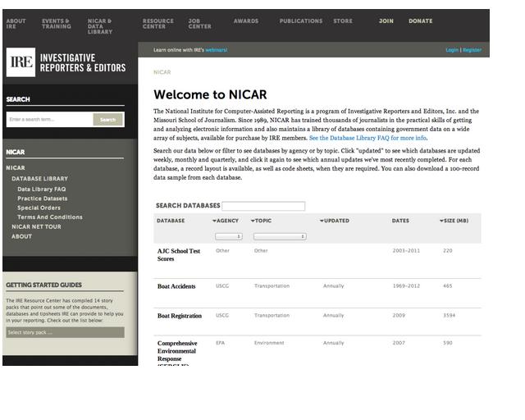Viewport: 525px width, 420px height.
Task: Open NICAR in the sidebar navigation
Action: point(16,168)
